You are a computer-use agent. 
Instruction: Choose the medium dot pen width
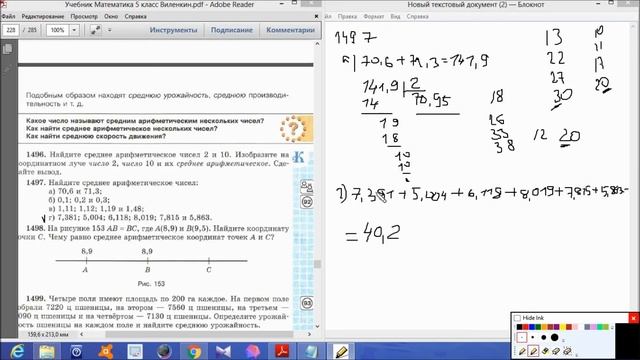pos(544,337)
